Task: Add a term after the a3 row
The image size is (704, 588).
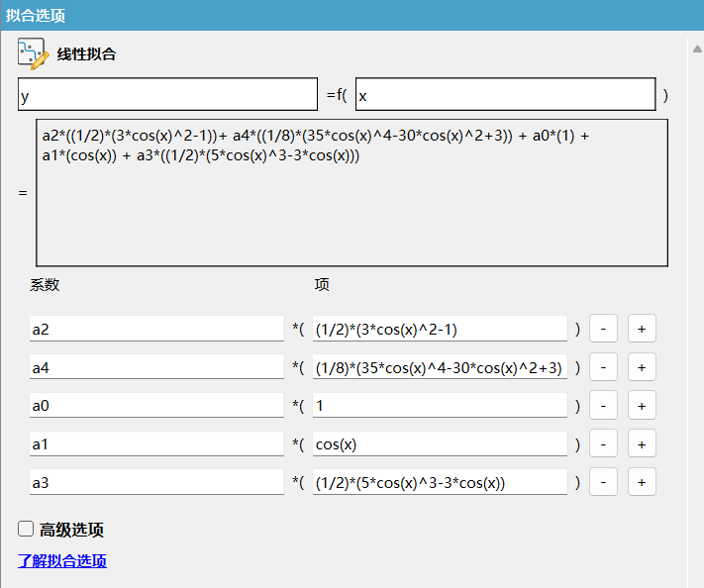Action: pos(642,483)
